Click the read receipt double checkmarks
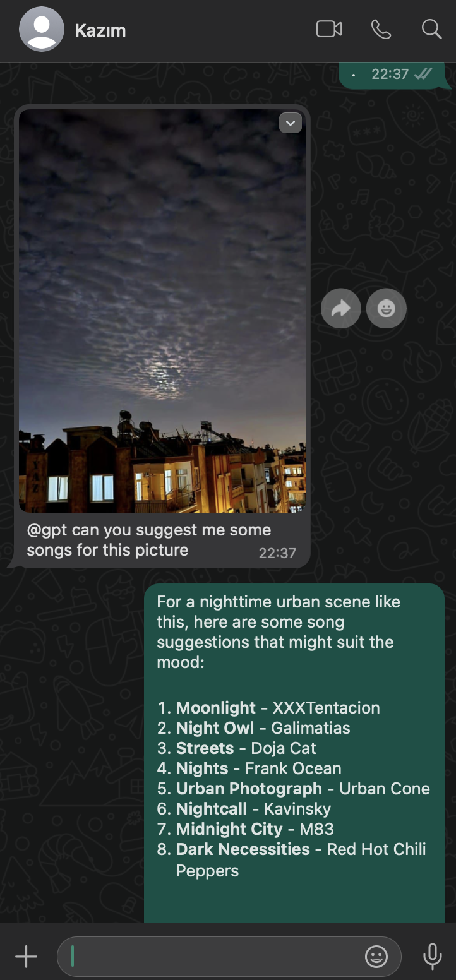The image size is (456, 980). click(423, 74)
